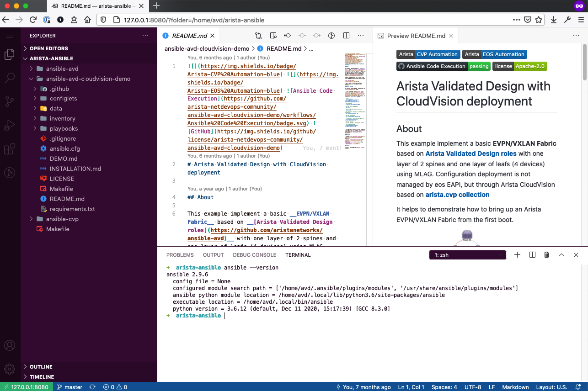Viewport: 588px width, 391px height.
Task: Open the Markdown preview-to-side icon
Action: tap(273, 35)
